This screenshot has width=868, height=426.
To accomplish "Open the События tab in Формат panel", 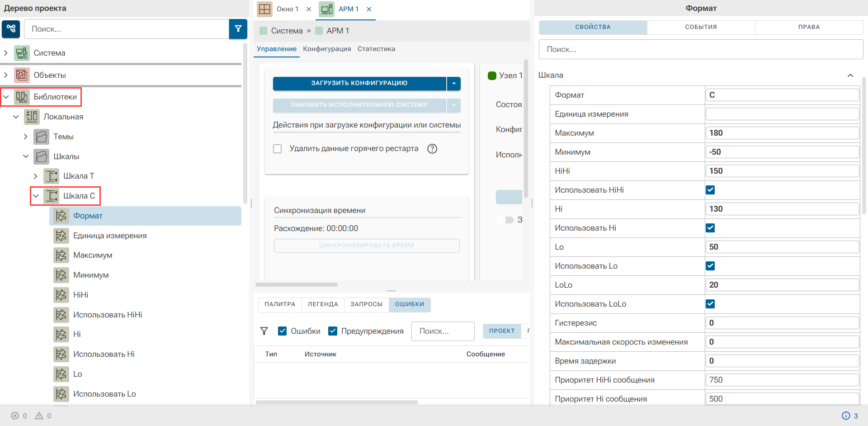I will [x=701, y=27].
